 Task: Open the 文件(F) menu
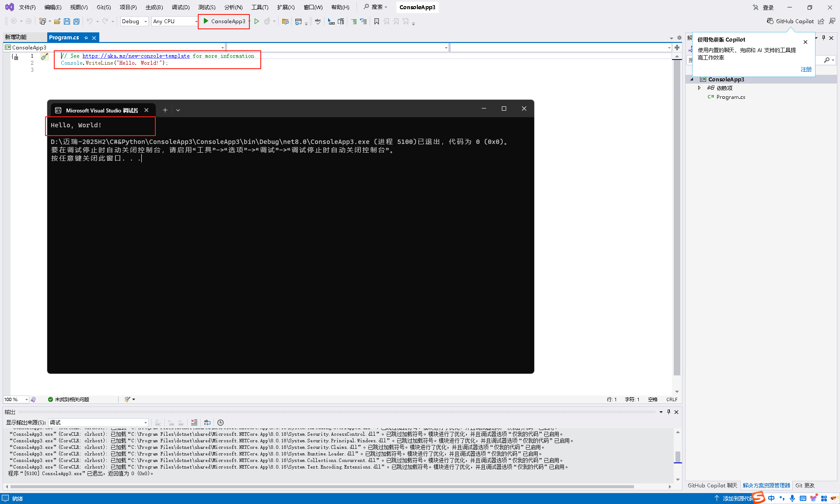27,7
